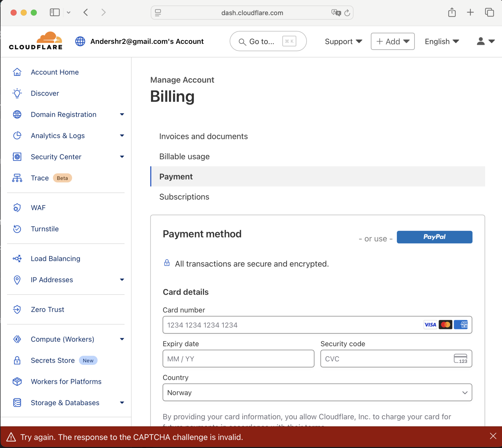Expand the Compute (Workers) arrow
Viewport: 502px width, 448px height.
pyautogui.click(x=122, y=339)
